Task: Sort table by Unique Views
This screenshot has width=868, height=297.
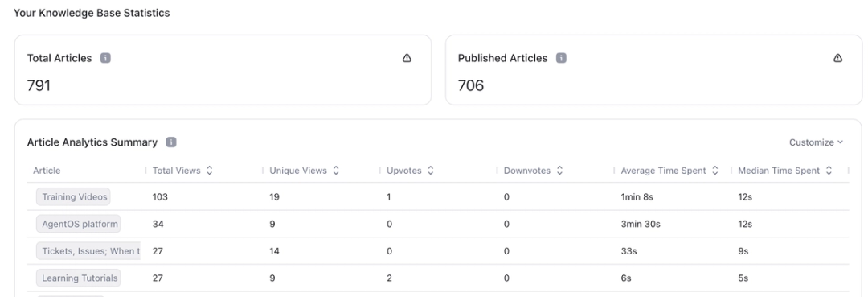Action: [336, 171]
